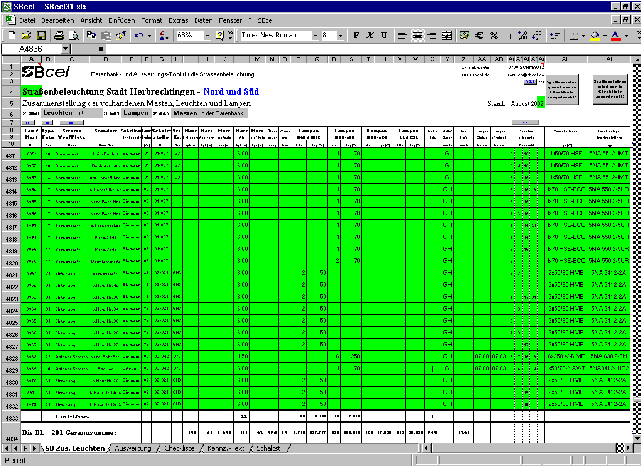Toggle Underline formatting
Image resolution: width=642 pixels, height=466 pixels.
(384, 36)
